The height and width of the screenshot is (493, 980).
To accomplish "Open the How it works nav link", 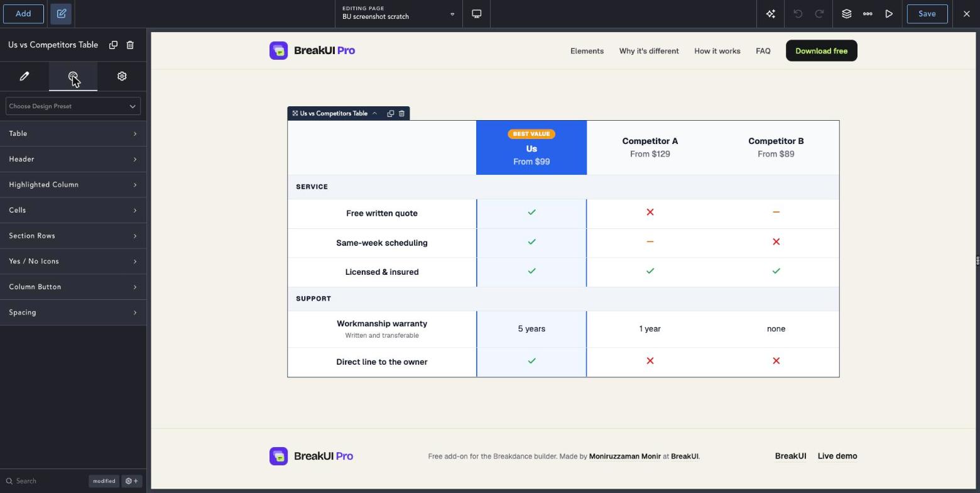I will pos(717,51).
